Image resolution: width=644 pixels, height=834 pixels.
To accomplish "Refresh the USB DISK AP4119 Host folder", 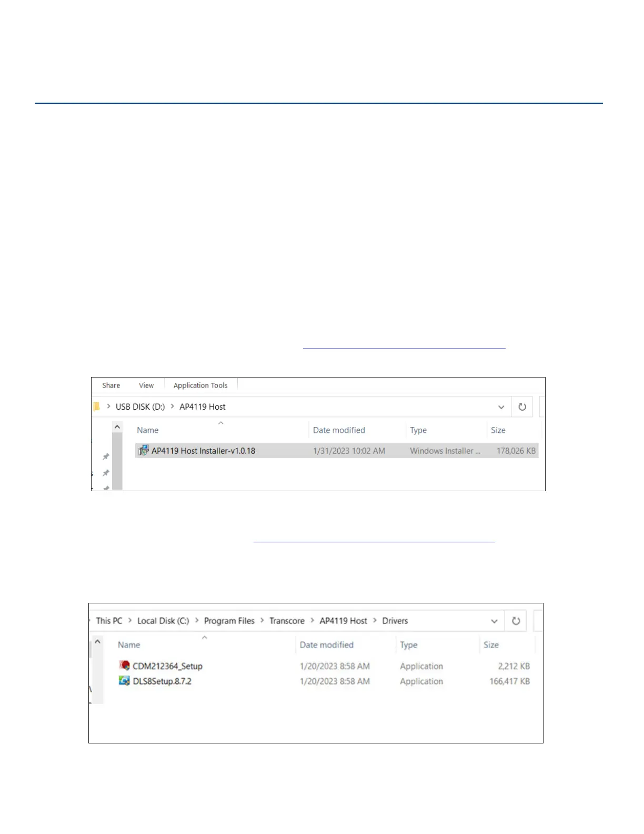I will (522, 406).
